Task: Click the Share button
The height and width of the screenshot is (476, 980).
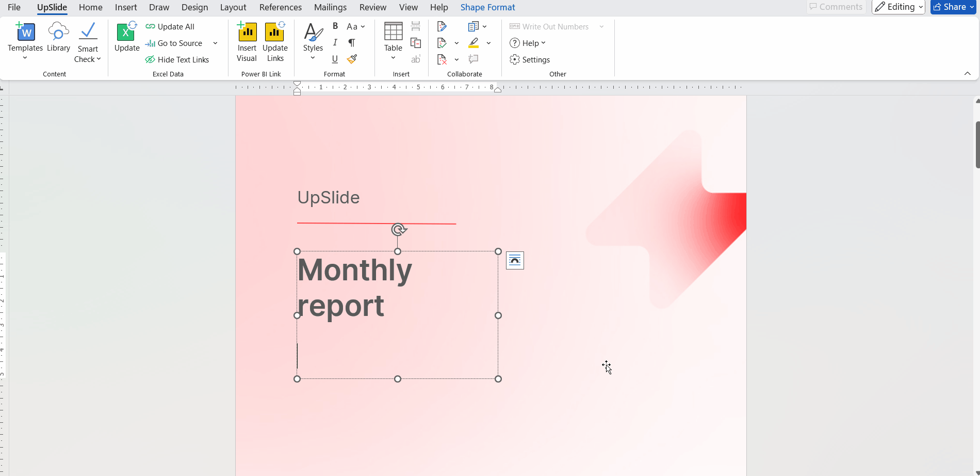Action: (x=953, y=7)
